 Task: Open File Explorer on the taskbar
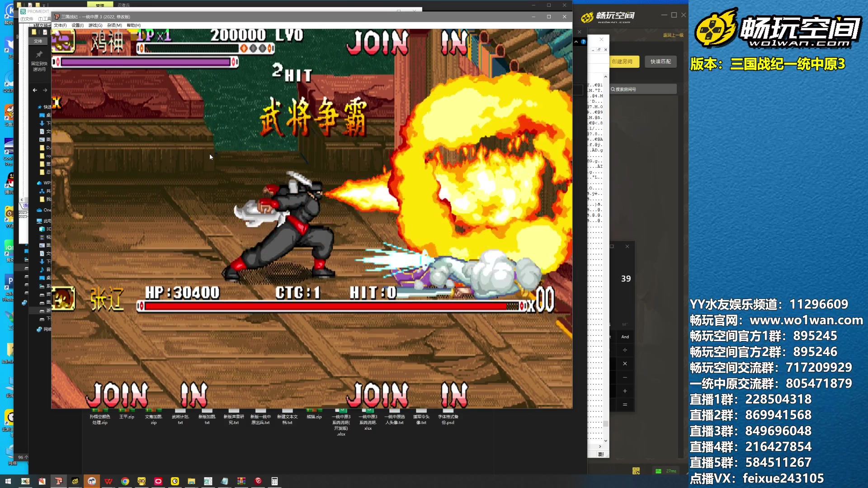click(192, 481)
